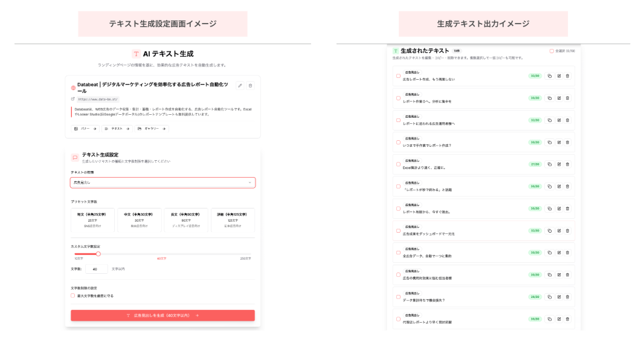
Task: Delete the レポート作業0へ headline
Action: click(568, 98)
